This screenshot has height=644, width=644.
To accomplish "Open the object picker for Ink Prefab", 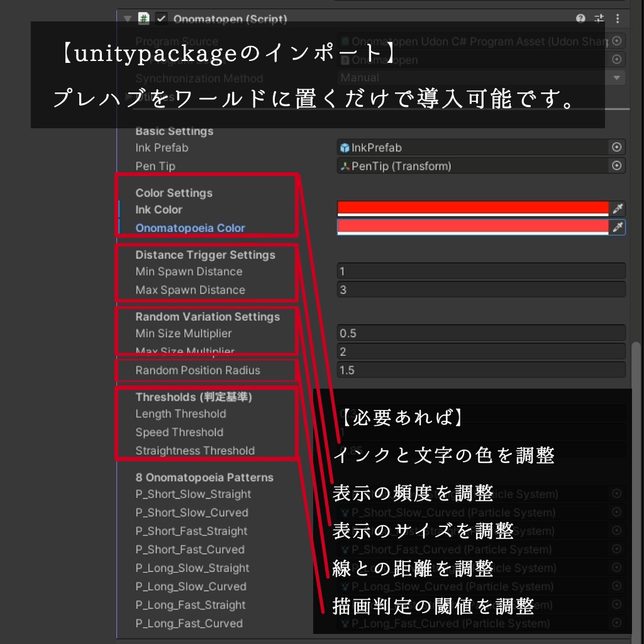I will coord(617,147).
